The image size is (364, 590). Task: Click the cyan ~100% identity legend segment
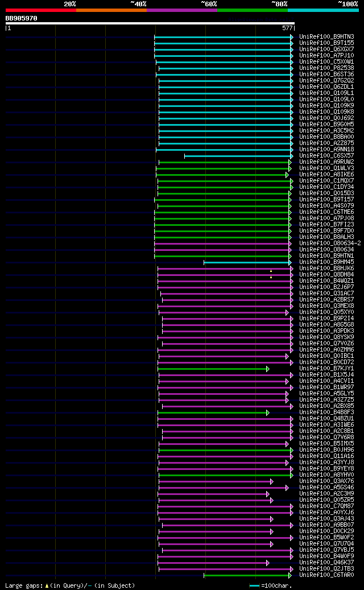324,10
